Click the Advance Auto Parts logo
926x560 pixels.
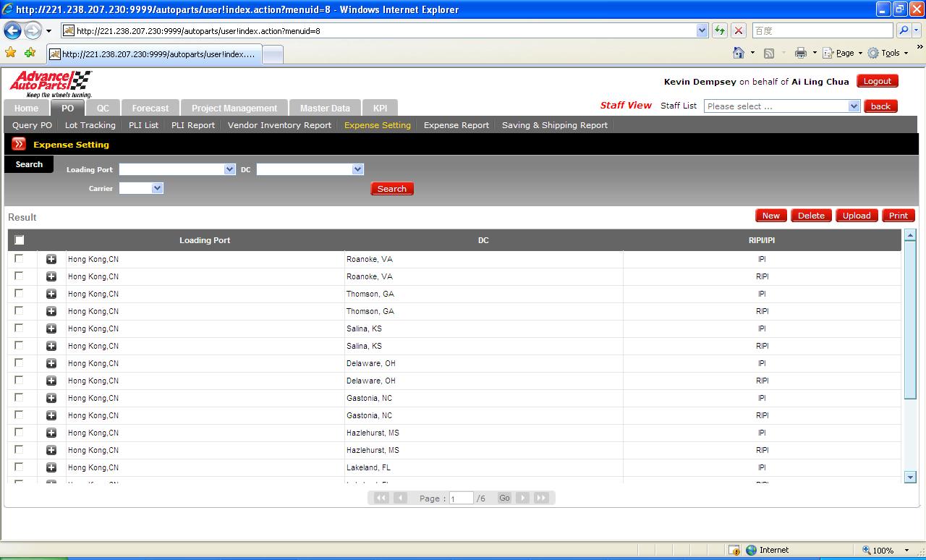point(51,84)
